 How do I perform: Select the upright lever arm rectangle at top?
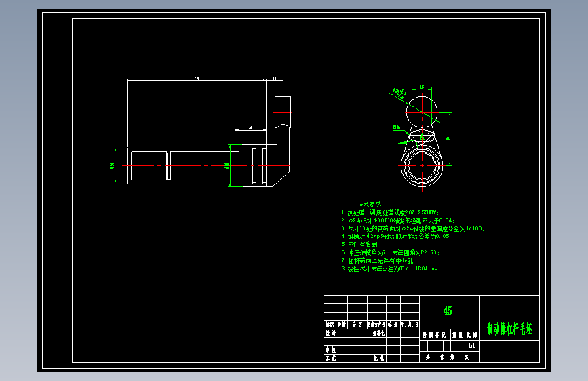(x=283, y=112)
